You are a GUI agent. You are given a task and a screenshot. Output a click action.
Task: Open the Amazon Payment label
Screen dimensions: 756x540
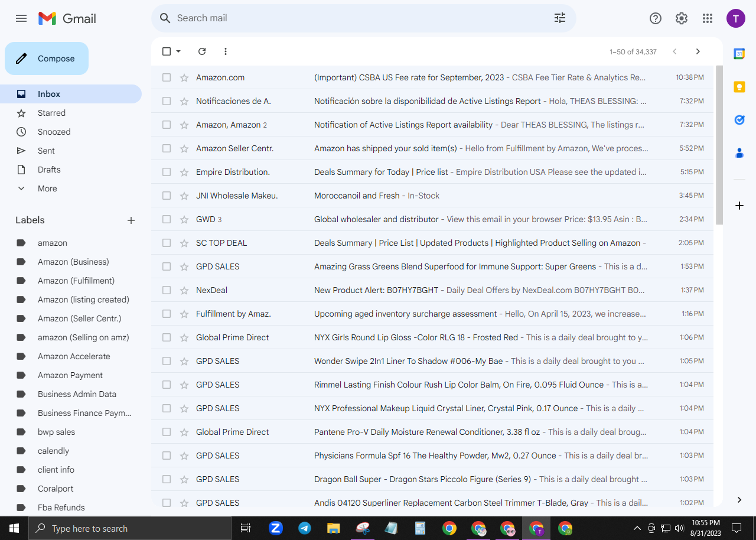click(71, 375)
